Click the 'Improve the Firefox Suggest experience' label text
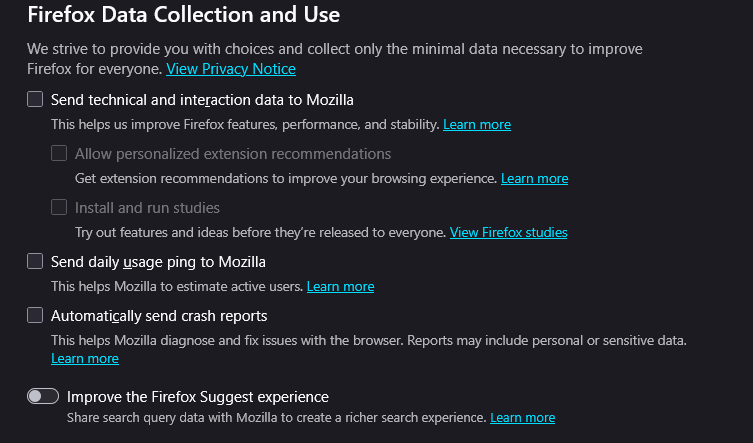The width and height of the screenshot is (753, 443). (197, 397)
